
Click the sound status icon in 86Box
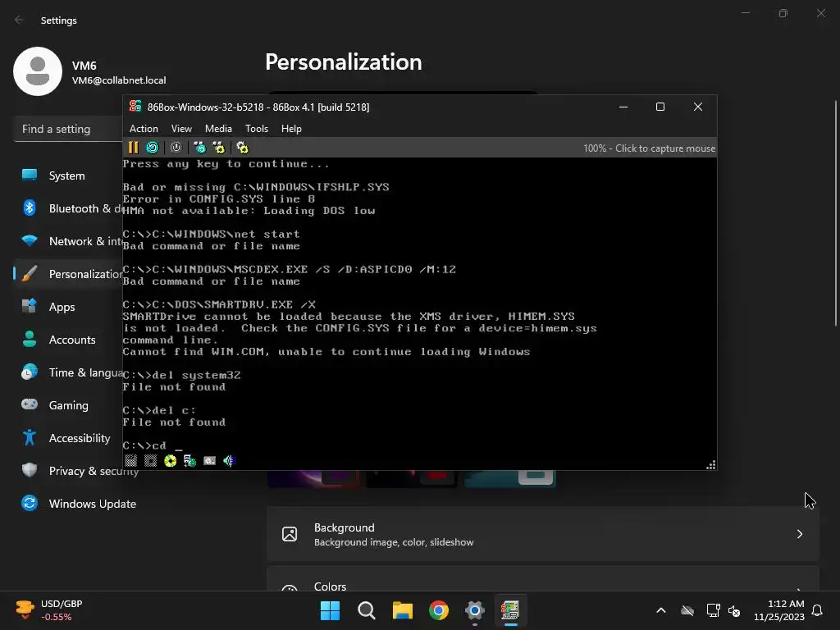click(230, 461)
